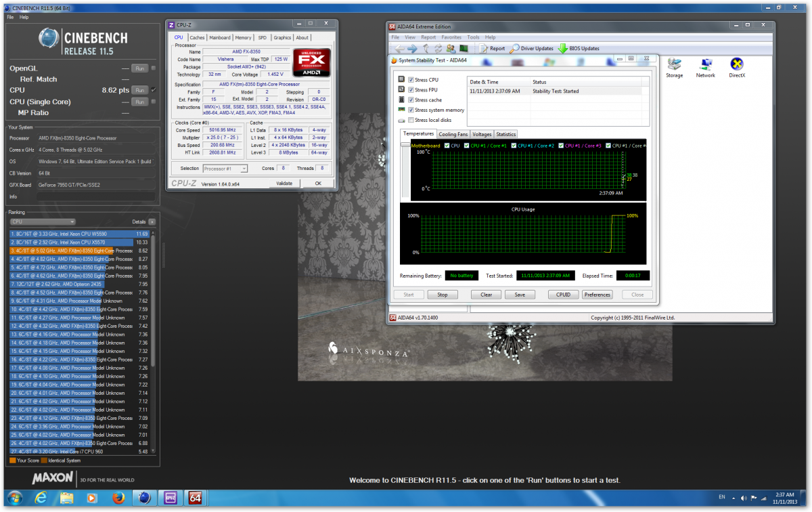Toggle the Stress system memory checkbox
Viewport: 812px width, 512px height.
coord(411,110)
